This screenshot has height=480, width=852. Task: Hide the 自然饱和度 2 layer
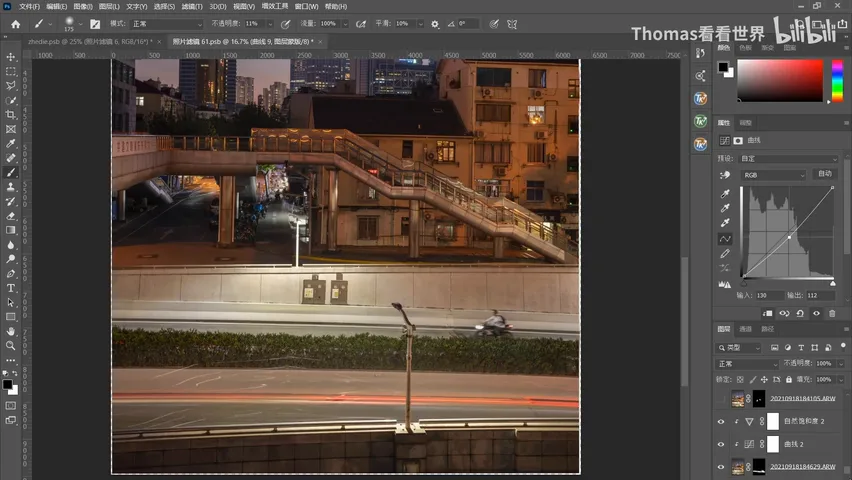(x=721, y=421)
